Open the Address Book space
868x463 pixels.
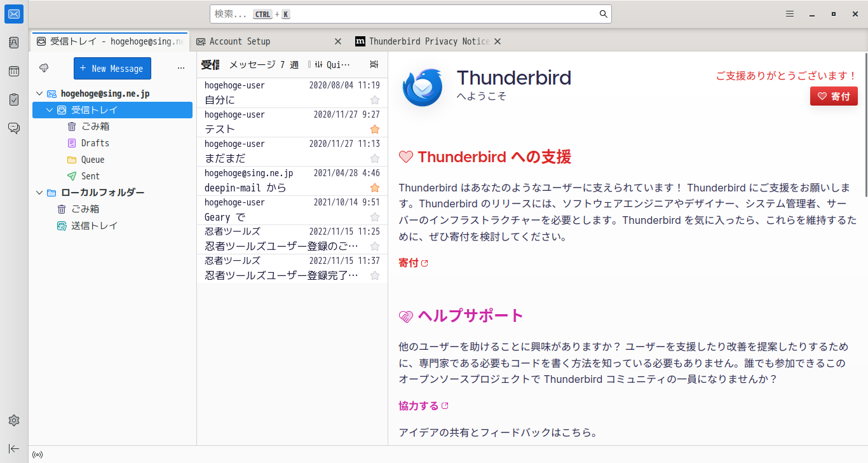click(14, 43)
